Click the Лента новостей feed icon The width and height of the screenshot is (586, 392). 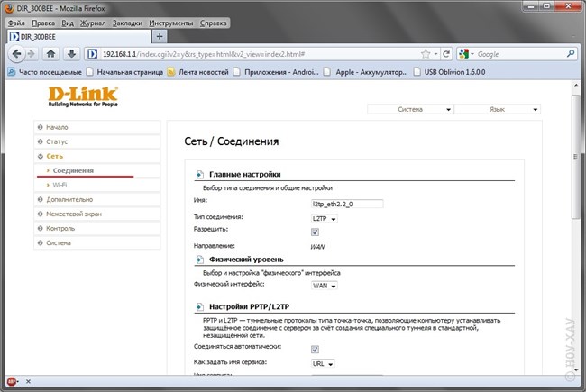pyautogui.click(x=171, y=72)
